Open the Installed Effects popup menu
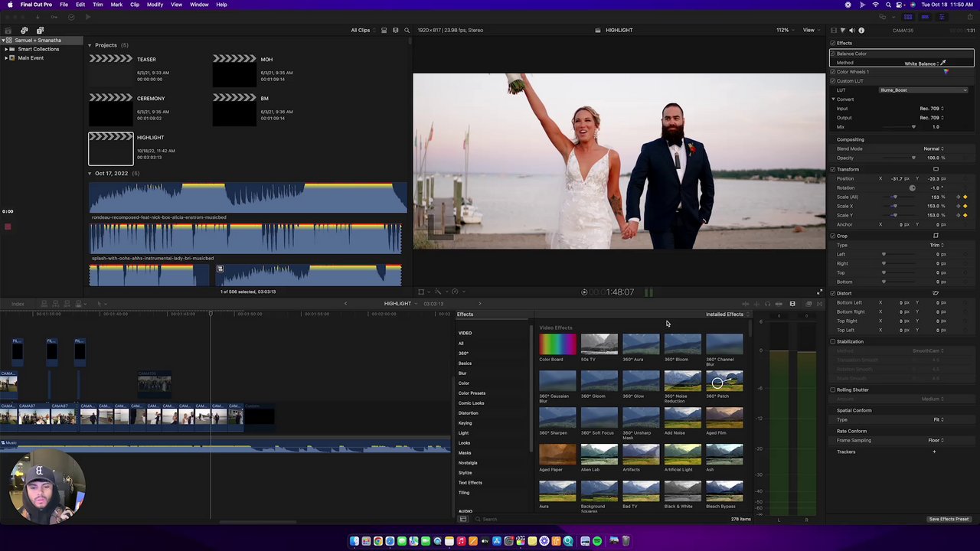 726,315
